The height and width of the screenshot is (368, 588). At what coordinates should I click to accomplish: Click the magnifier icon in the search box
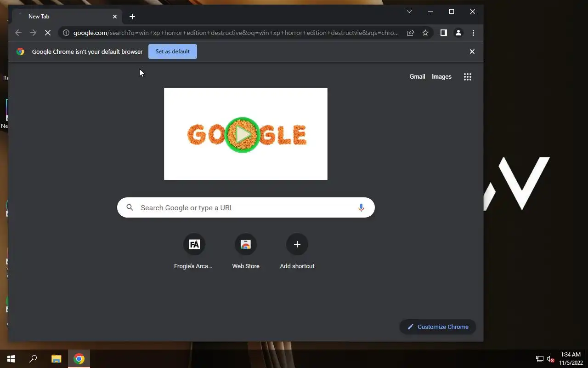tap(130, 207)
